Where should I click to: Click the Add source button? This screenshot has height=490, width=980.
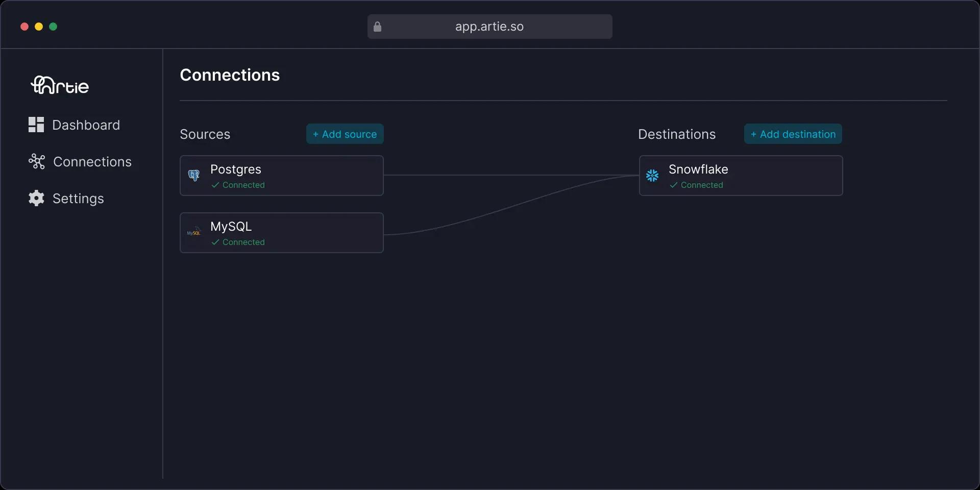click(x=345, y=134)
